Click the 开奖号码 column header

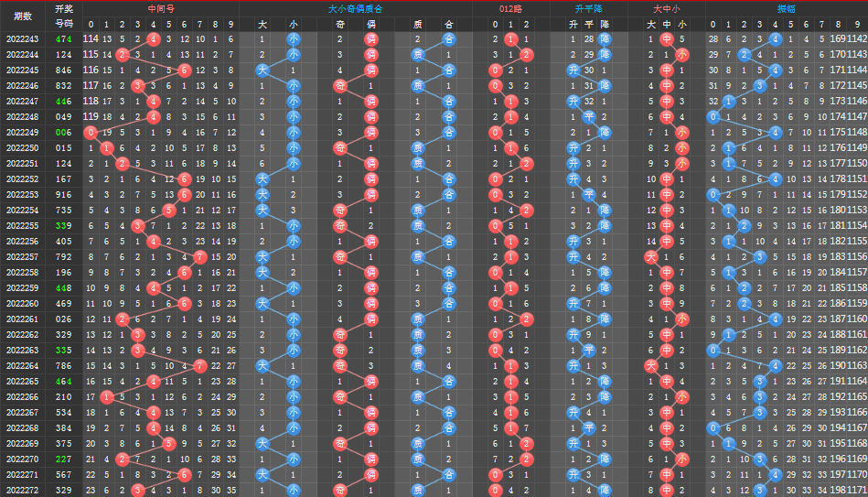pos(64,16)
